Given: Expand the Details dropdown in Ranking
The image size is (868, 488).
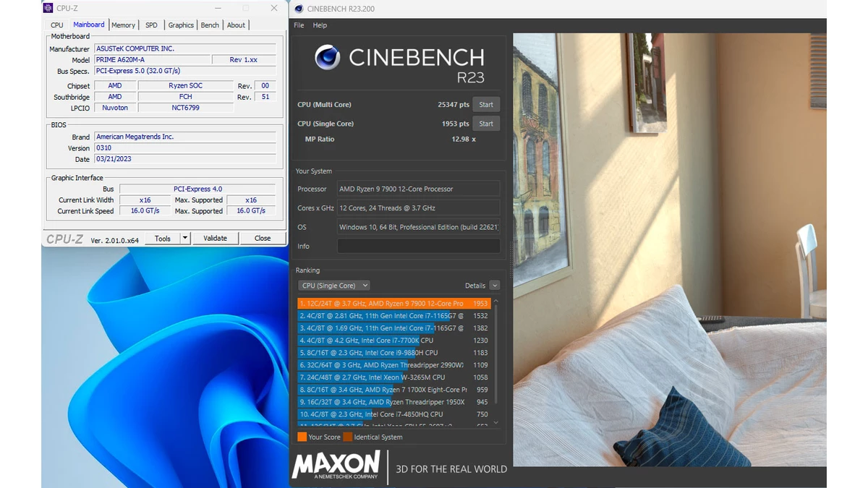Looking at the screenshot, I should (495, 286).
